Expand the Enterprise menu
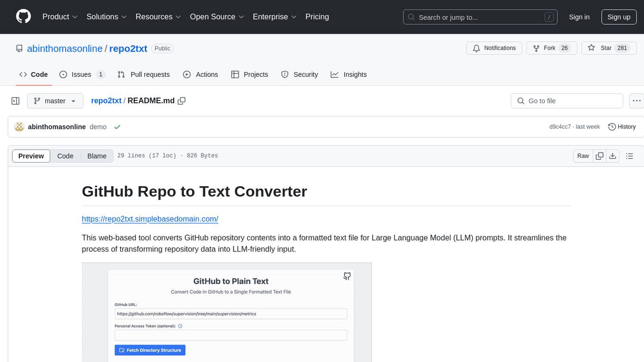This screenshot has width=644, height=362. [x=275, y=17]
